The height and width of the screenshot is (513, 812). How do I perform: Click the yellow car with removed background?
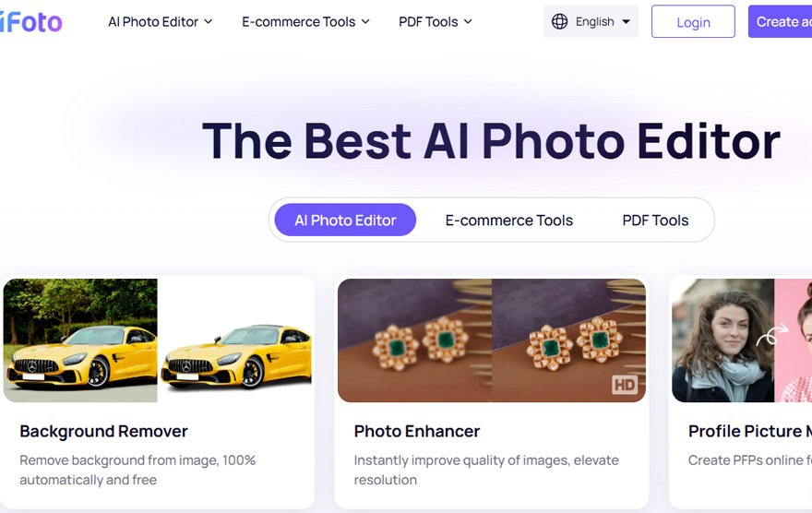[x=236, y=340]
